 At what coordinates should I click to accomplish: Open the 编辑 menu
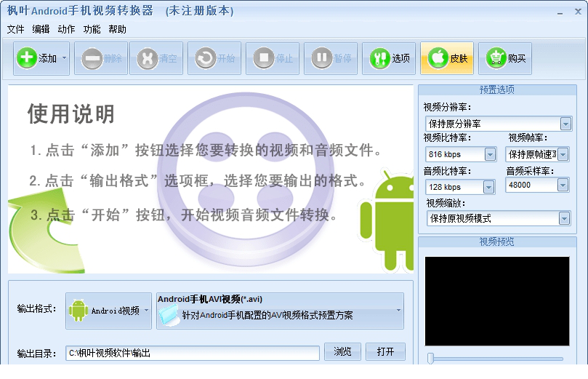pyautogui.click(x=41, y=29)
